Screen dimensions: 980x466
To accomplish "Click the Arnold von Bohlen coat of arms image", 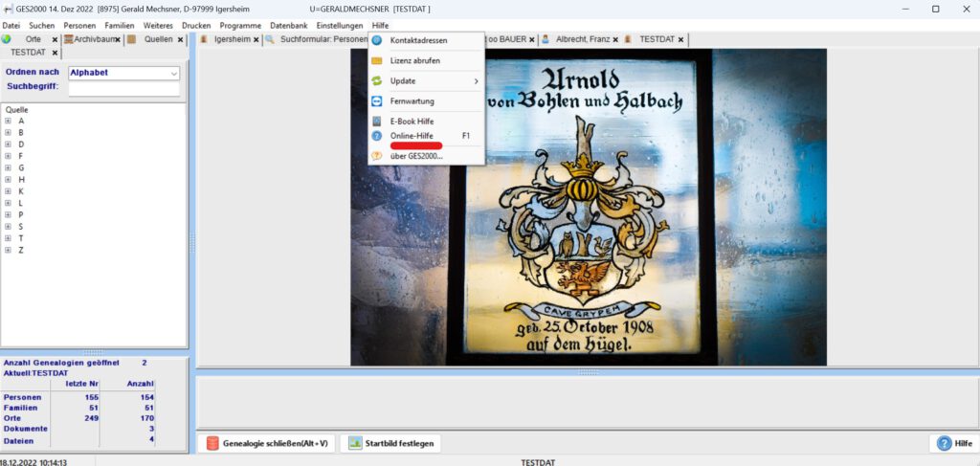I will tap(589, 207).
